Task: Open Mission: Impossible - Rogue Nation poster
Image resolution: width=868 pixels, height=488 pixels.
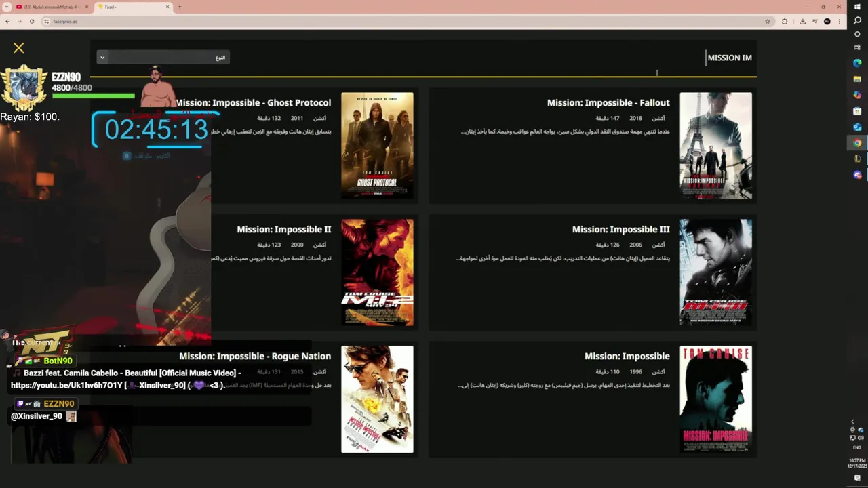Action: 377,399
